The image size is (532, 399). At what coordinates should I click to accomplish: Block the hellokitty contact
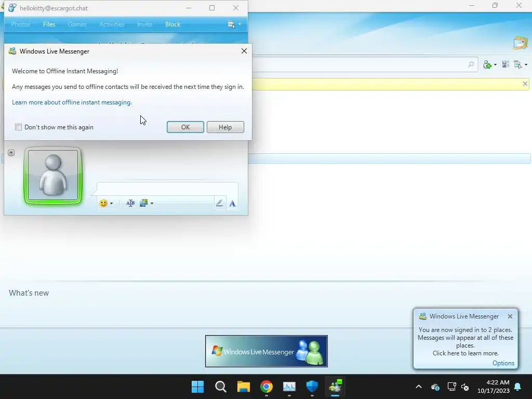click(172, 24)
